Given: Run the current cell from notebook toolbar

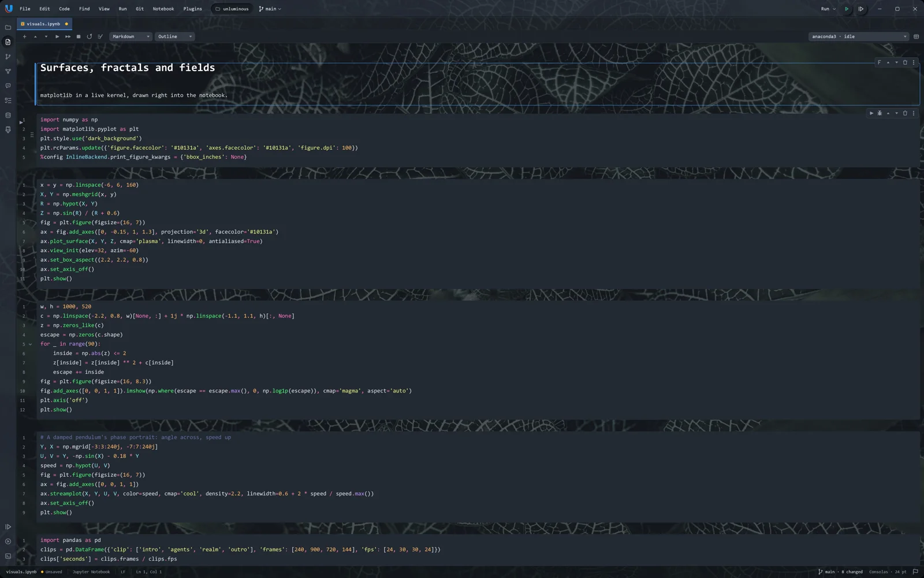Looking at the screenshot, I should [x=57, y=36].
